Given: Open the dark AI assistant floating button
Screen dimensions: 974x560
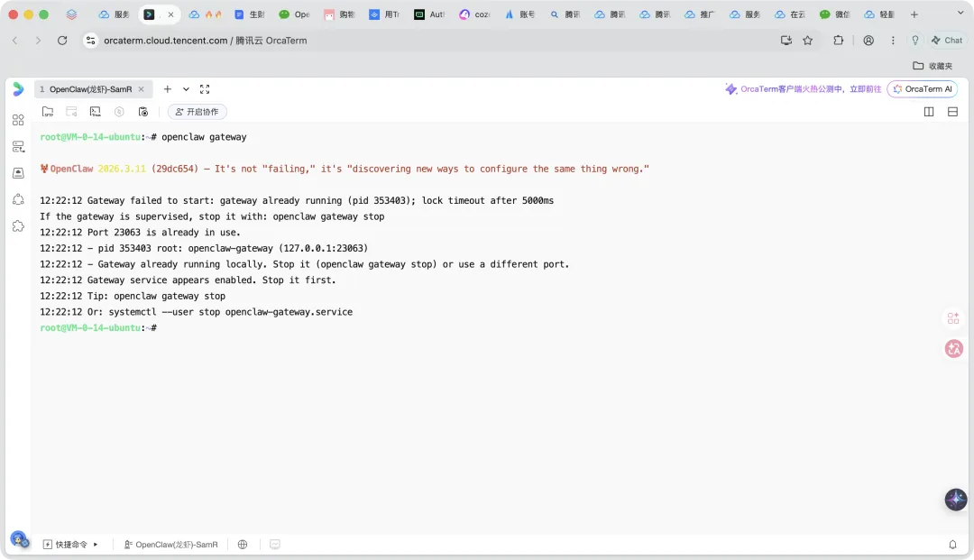Looking at the screenshot, I should pos(955,500).
